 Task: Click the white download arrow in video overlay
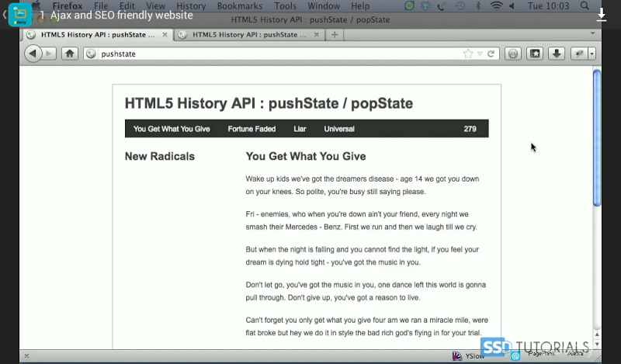click(602, 15)
